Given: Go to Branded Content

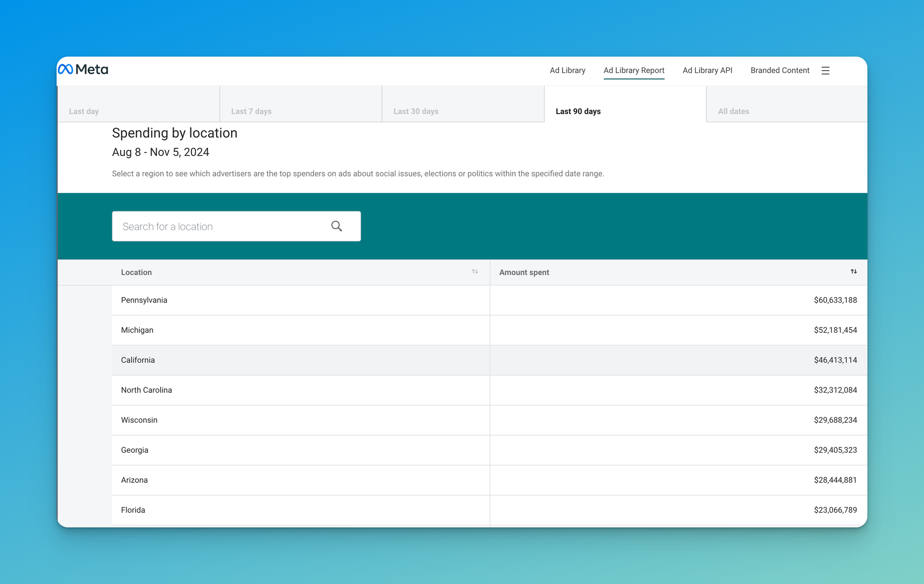Looking at the screenshot, I should 780,70.
